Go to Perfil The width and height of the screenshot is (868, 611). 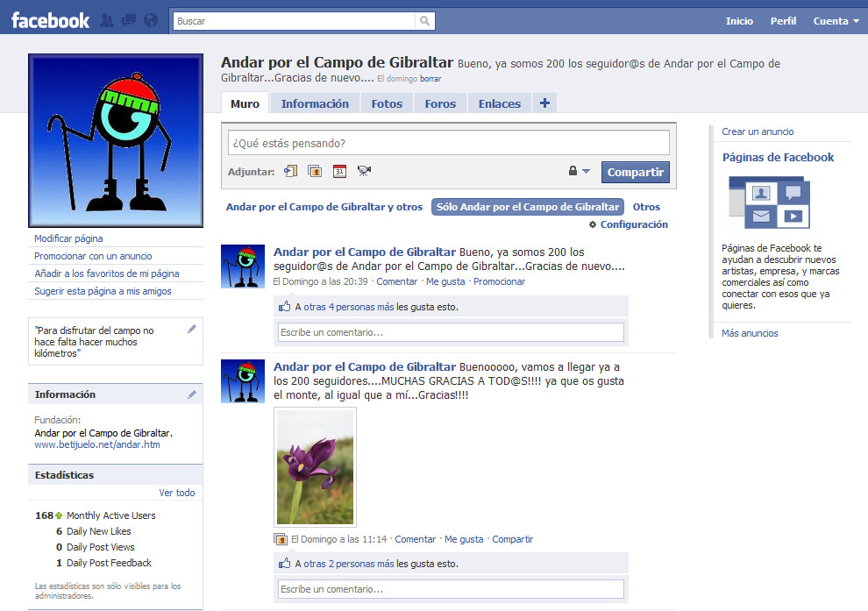(x=783, y=21)
